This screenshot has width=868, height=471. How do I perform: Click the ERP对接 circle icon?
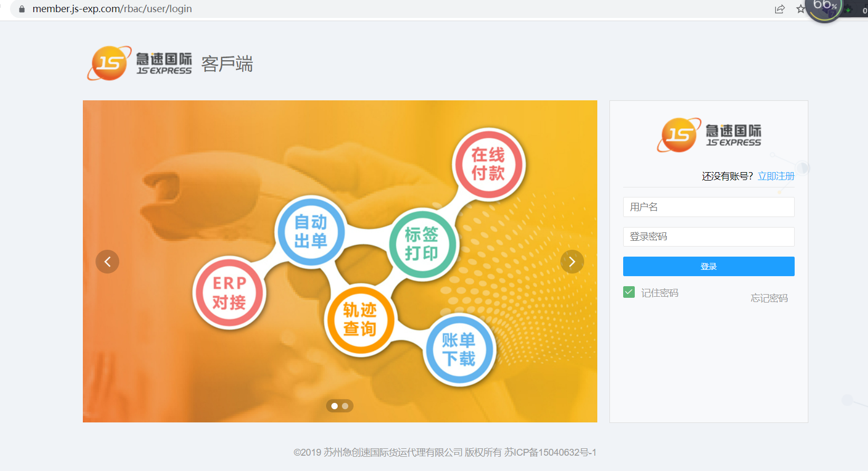click(x=229, y=293)
